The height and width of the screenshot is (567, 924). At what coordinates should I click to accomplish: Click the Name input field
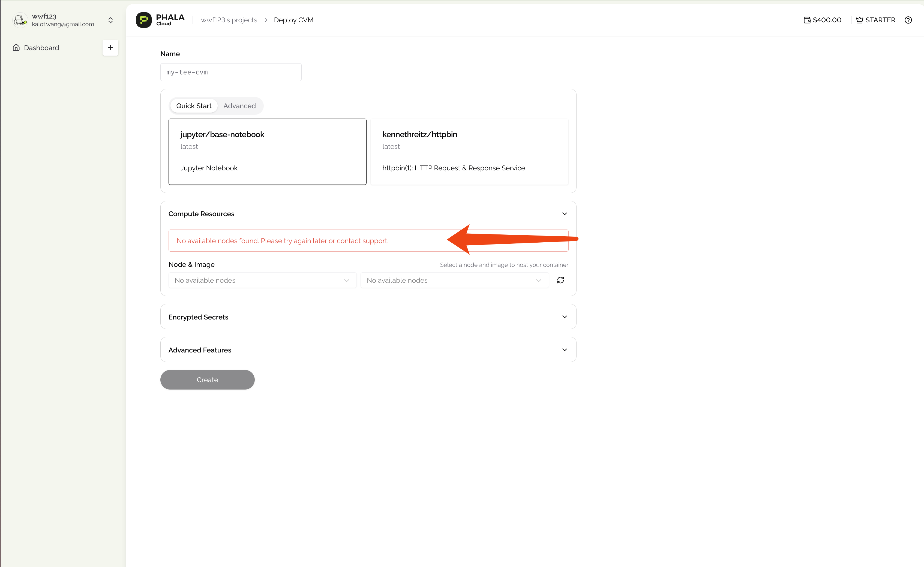click(x=231, y=72)
